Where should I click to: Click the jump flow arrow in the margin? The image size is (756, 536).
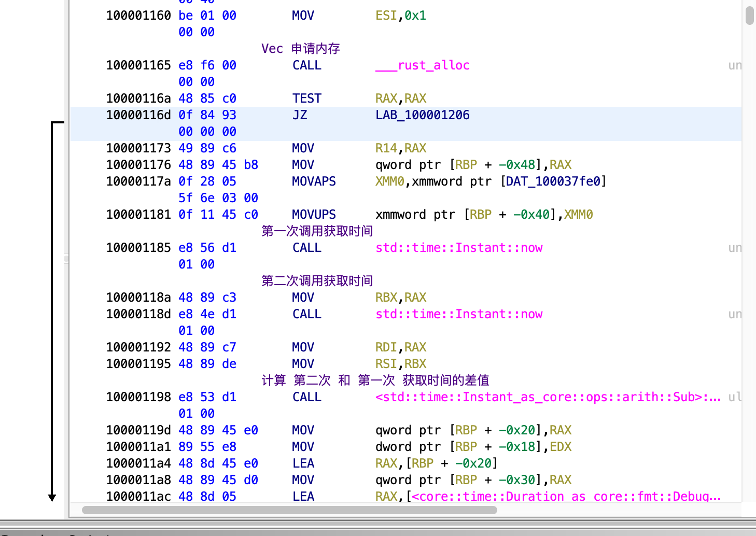pos(52,311)
